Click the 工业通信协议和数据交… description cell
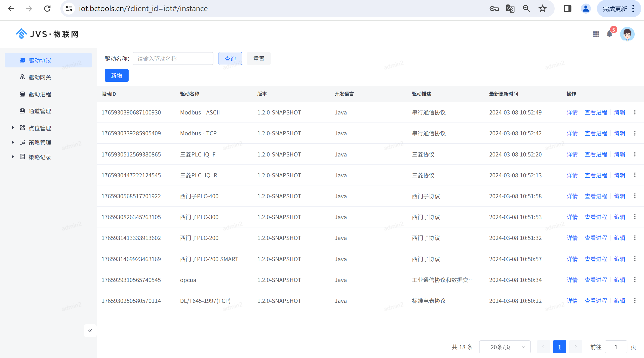 [x=443, y=280]
